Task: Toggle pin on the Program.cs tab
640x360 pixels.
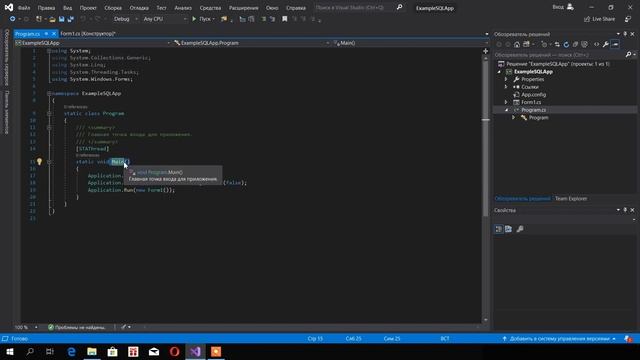Action: (x=46, y=34)
